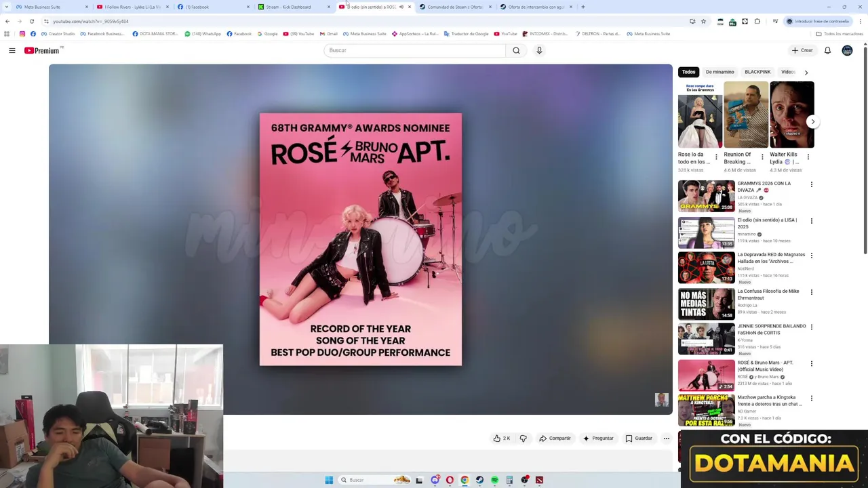Image resolution: width=868 pixels, height=488 pixels.
Task: Open Discord from the taskbar
Action: pyautogui.click(x=435, y=480)
